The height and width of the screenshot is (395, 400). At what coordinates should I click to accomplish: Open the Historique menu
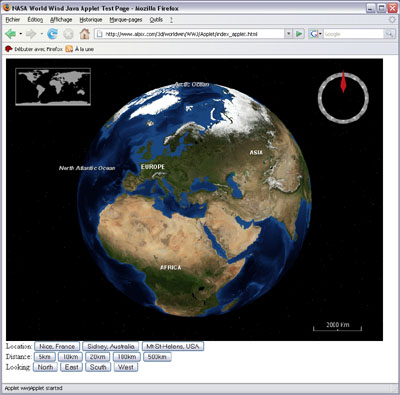pos(91,20)
